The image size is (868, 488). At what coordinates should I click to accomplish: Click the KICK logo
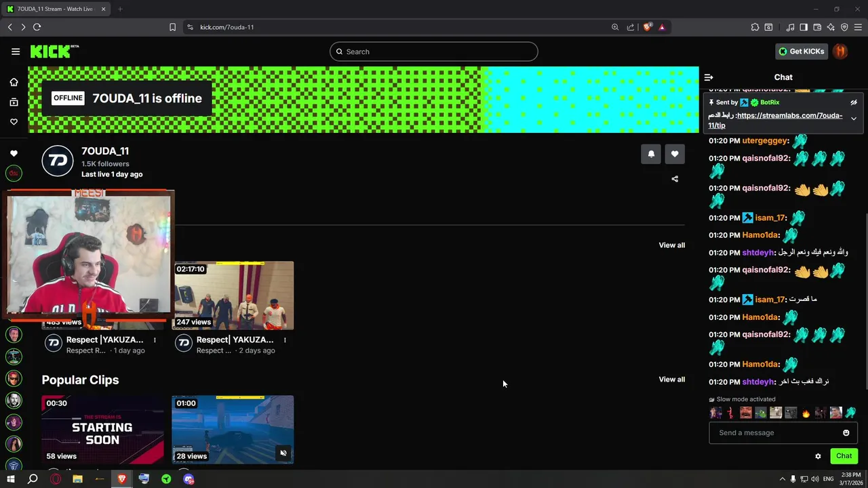54,52
